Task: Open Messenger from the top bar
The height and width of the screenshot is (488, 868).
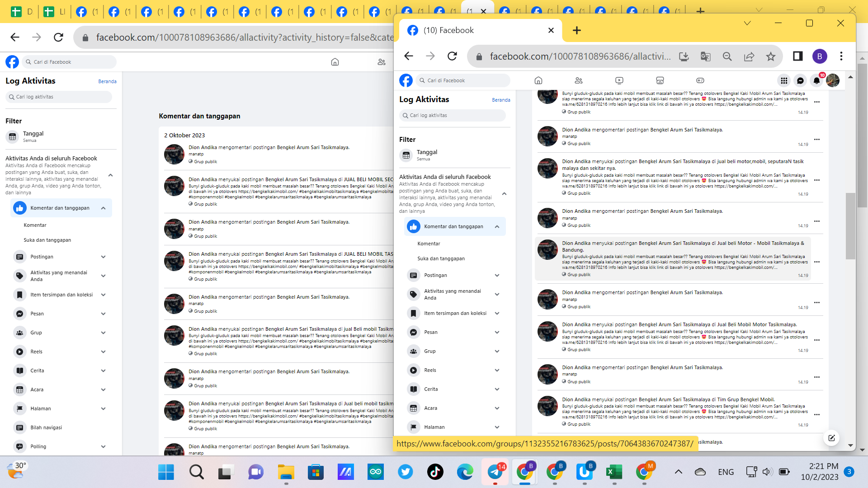Action: tap(800, 80)
